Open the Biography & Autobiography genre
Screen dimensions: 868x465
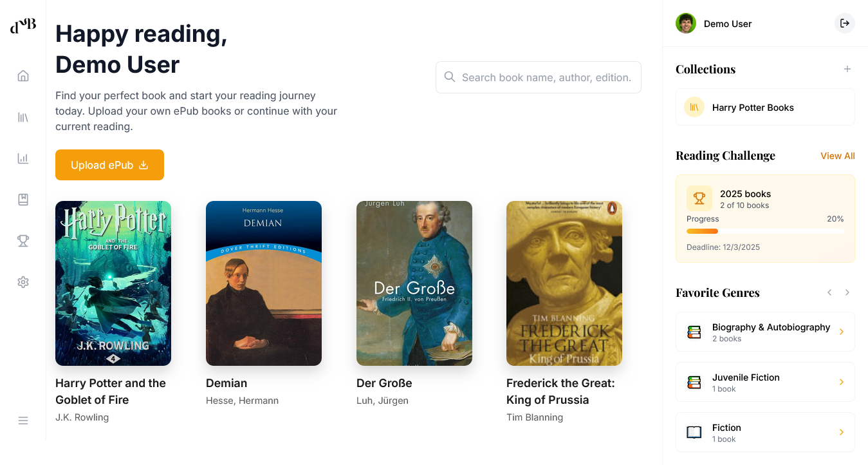point(765,332)
